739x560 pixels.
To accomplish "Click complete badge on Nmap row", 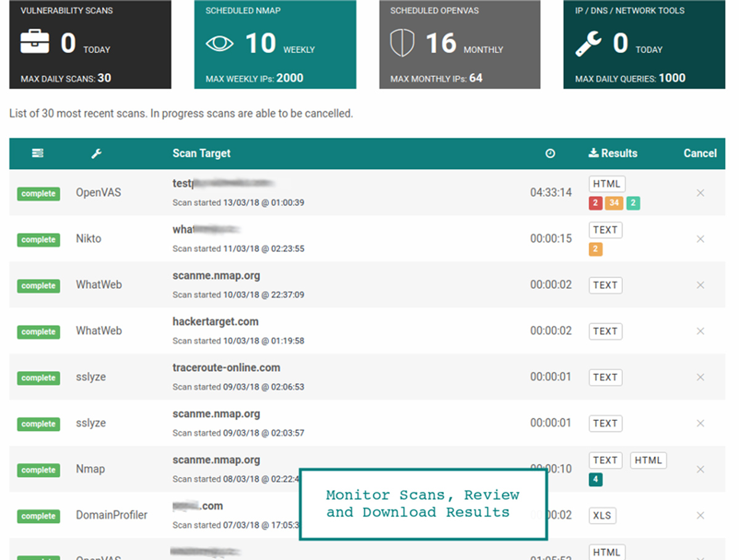I will [x=38, y=470].
